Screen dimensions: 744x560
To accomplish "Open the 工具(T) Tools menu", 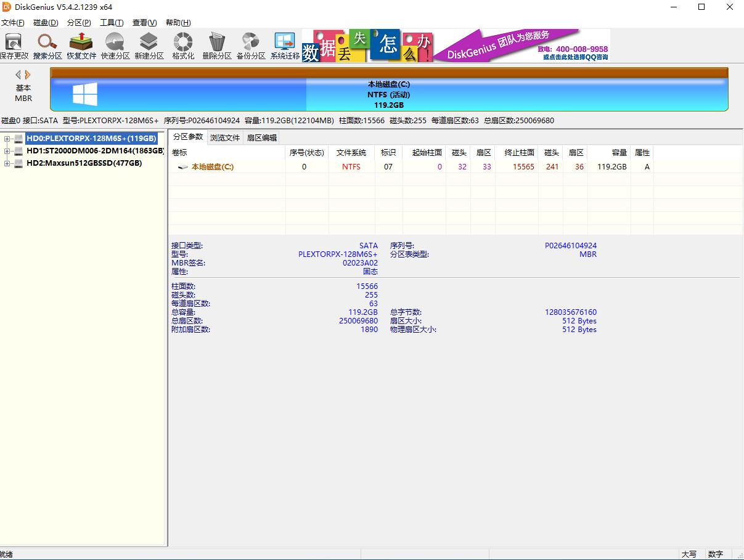I will point(112,23).
